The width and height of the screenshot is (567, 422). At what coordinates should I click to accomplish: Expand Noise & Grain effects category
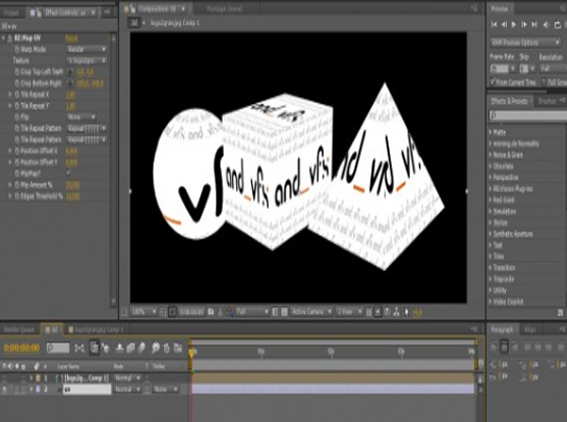491,155
